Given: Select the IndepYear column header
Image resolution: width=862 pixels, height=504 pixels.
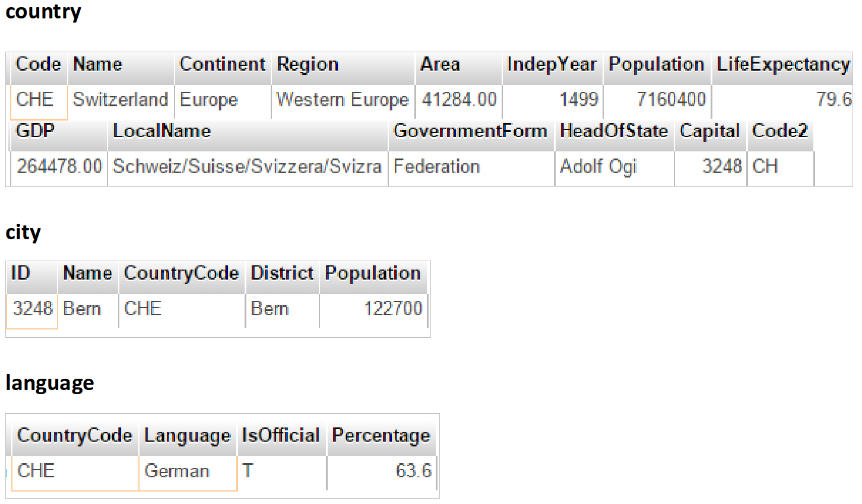Looking at the screenshot, I should pos(552,65).
